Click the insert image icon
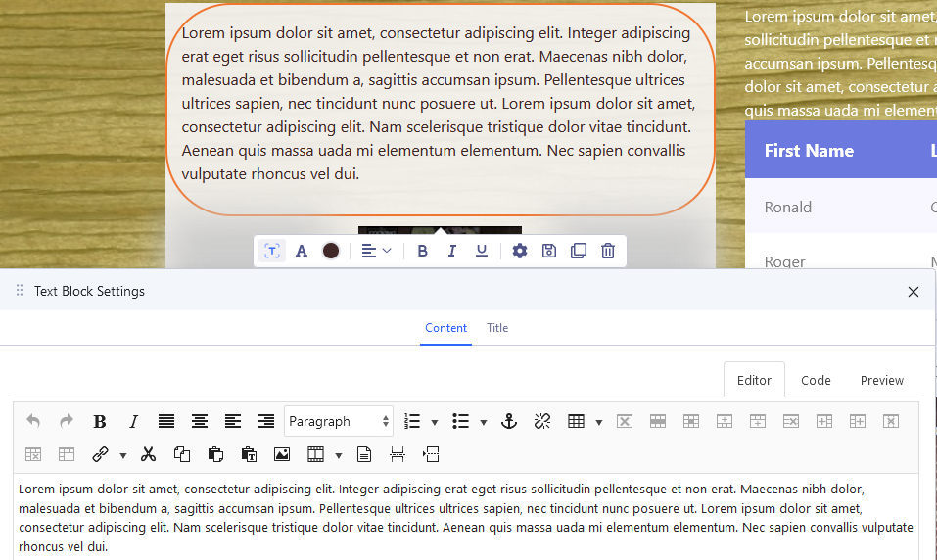 coord(282,454)
